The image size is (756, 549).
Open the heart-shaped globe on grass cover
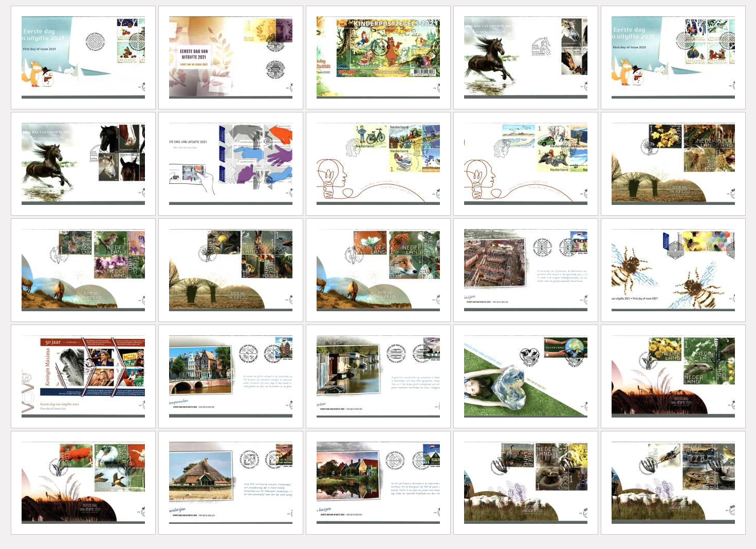tap(526, 376)
